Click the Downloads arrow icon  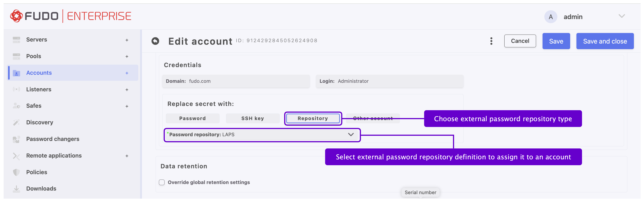click(x=17, y=189)
